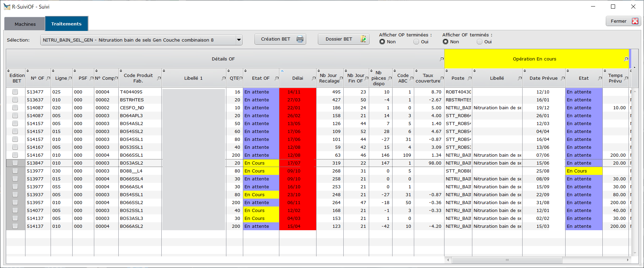
Task: Open the Dossier BET button
Action: click(x=343, y=39)
